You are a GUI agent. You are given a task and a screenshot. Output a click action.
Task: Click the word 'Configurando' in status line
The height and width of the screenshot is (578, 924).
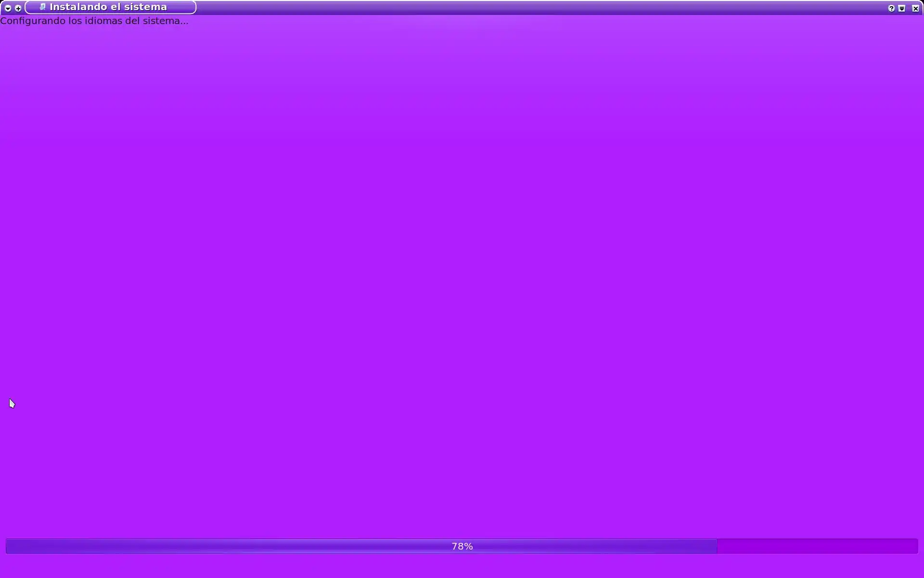click(x=33, y=21)
